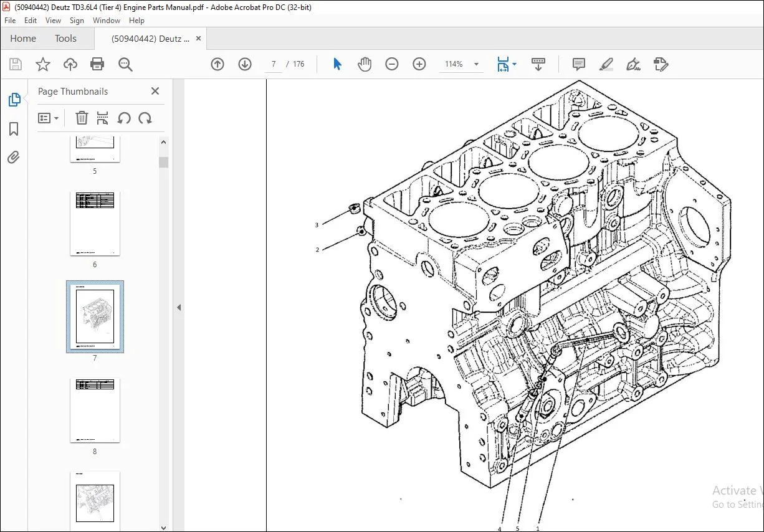Click the '/ 176' total page count text
Image resolution: width=764 pixels, height=532 pixels.
[x=295, y=64]
